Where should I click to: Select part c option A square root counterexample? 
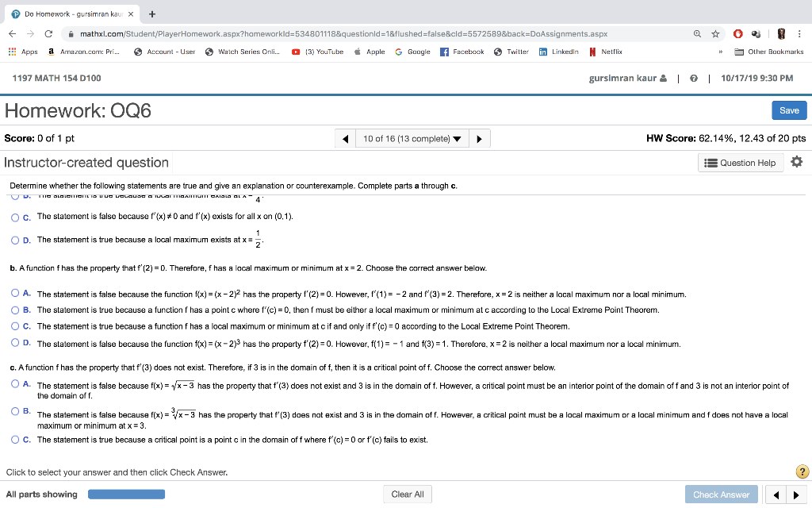(15, 384)
